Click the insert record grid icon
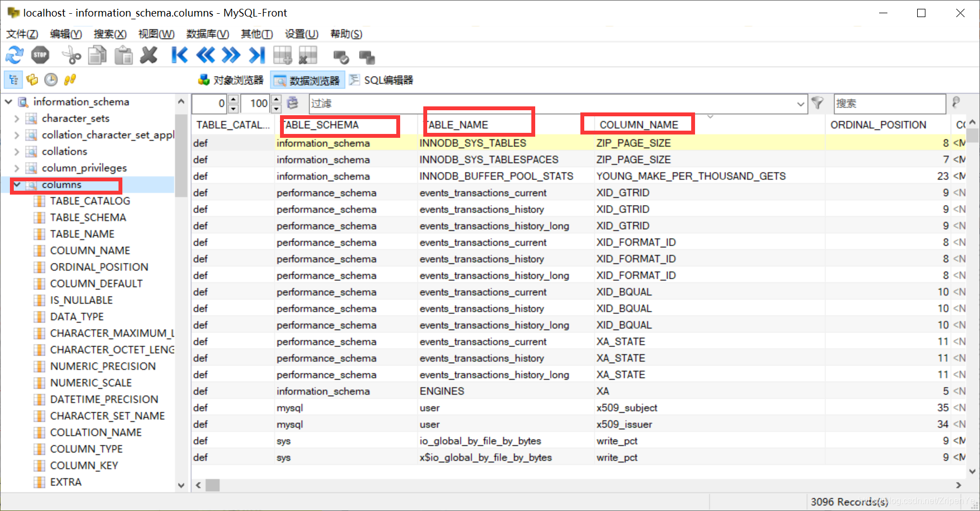This screenshot has width=980, height=511. (283, 55)
